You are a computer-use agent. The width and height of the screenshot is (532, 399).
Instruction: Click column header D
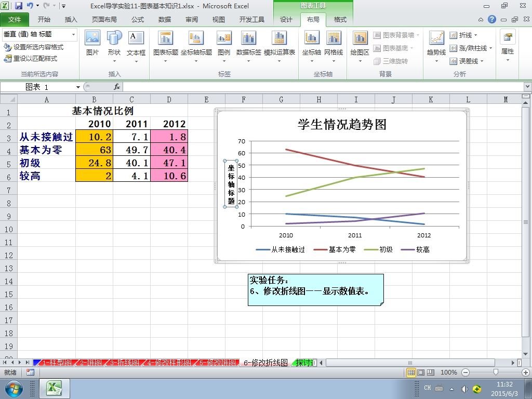(169, 99)
